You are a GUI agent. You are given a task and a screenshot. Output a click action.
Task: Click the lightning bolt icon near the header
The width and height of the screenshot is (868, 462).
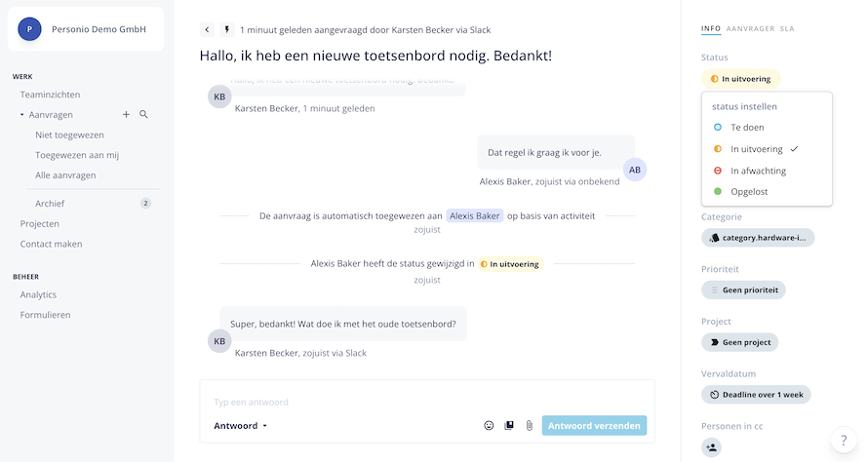[227, 30]
